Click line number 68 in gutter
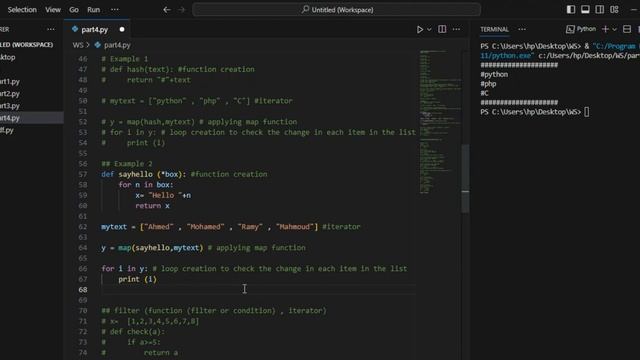The height and width of the screenshot is (360, 640). pos(82,290)
